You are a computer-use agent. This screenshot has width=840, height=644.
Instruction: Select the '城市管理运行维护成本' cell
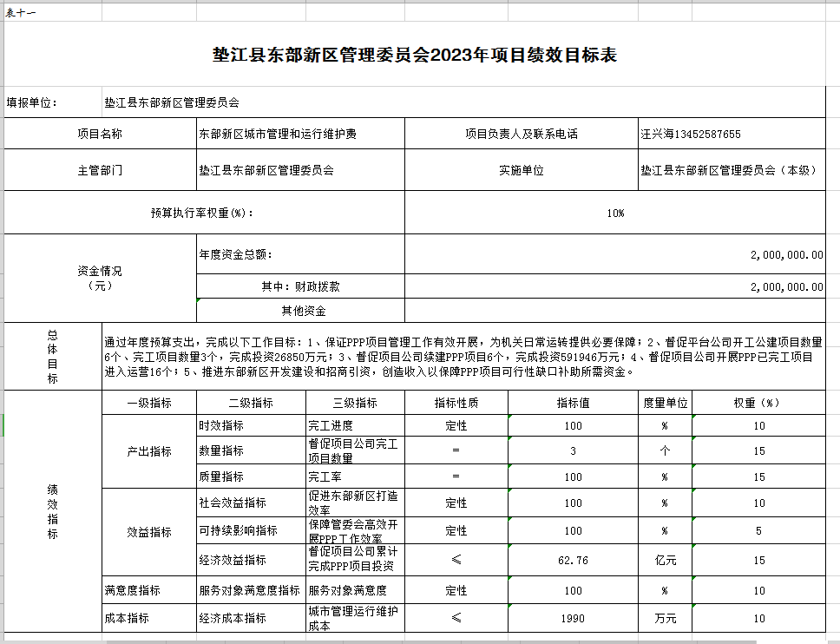click(355, 618)
